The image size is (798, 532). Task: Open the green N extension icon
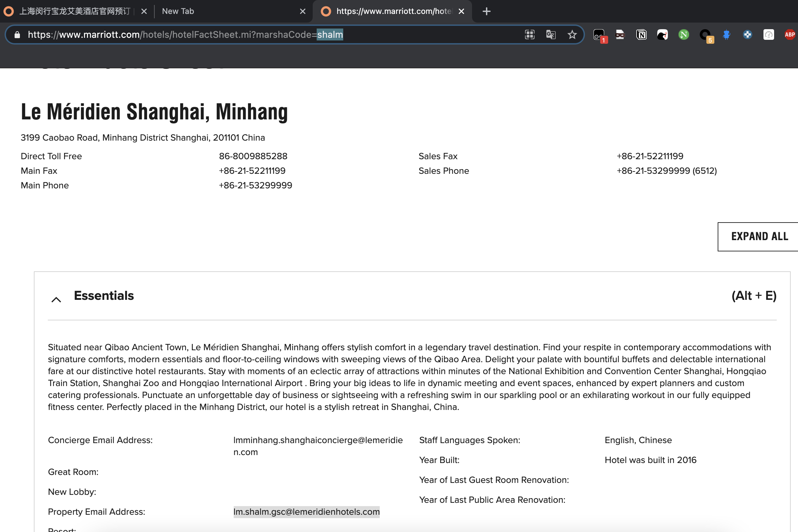coord(683,34)
